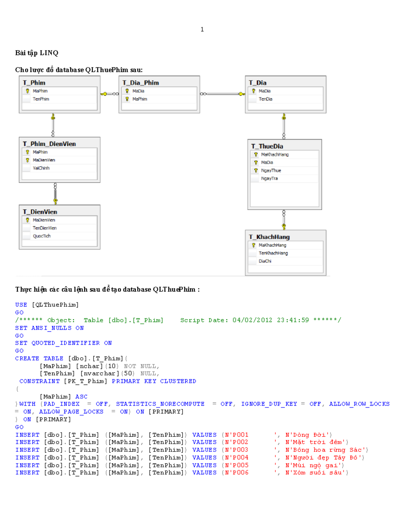Image resolution: width=411 pixels, height=532 pixels.
Task: Click the key icon beside MaPhim in T_Phim
Action: point(27,90)
